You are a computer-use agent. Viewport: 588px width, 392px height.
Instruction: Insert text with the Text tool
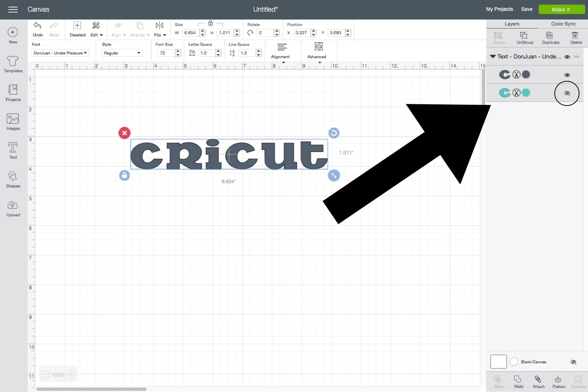(13, 150)
